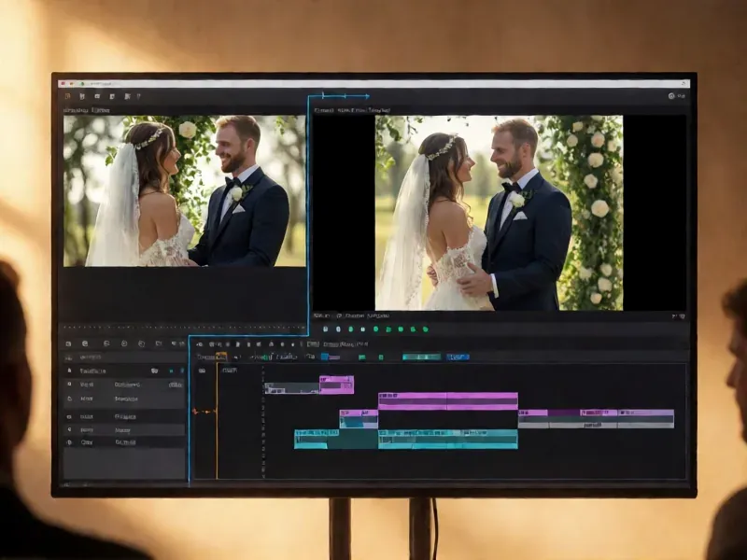Select the purple-grey clip group at timeline right
This screenshot has width=747, height=560.
[596, 418]
